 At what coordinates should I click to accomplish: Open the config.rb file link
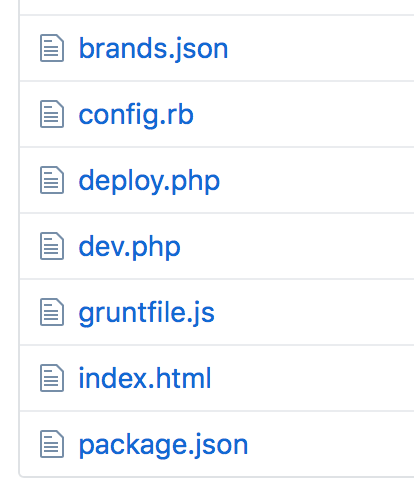136,115
